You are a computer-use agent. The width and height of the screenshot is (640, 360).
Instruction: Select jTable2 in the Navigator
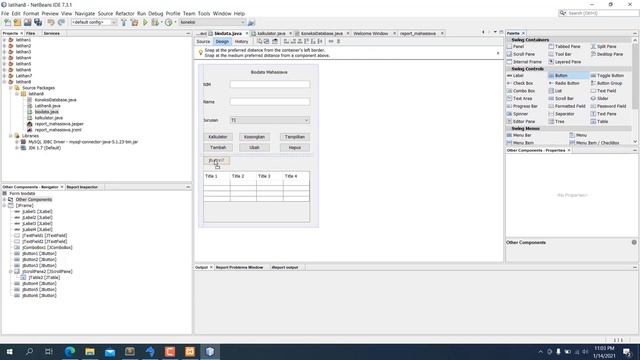[x=44, y=278]
